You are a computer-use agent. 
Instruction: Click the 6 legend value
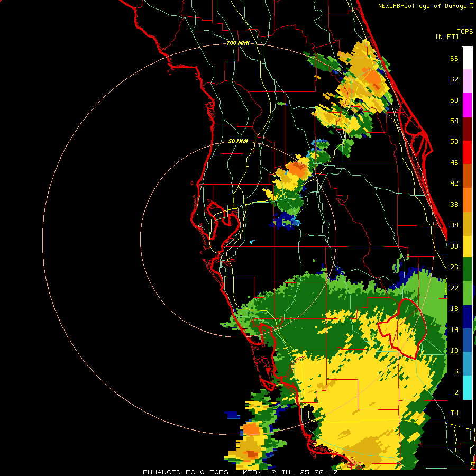(x=456, y=371)
